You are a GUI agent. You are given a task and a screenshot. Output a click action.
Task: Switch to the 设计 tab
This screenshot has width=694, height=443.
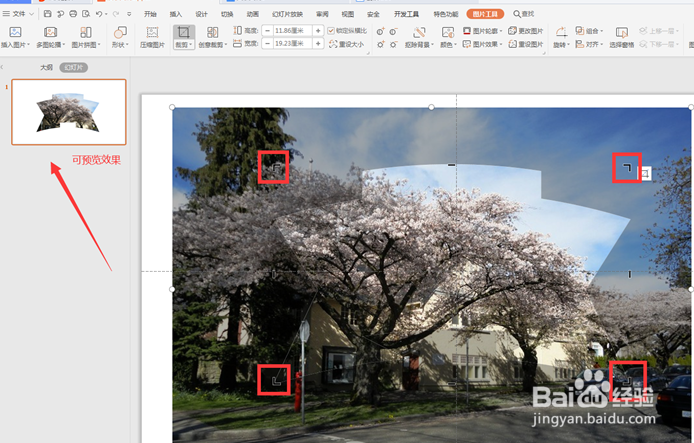tap(201, 14)
